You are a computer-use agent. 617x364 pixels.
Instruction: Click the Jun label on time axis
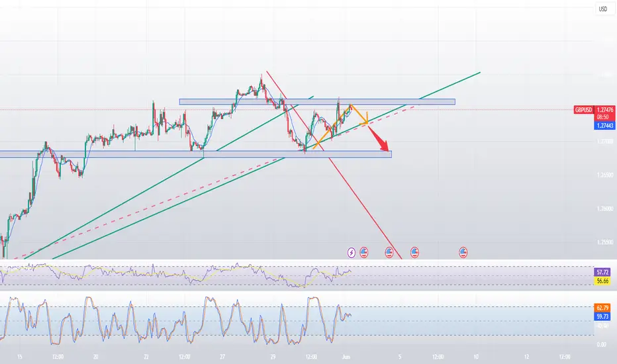[346, 357]
